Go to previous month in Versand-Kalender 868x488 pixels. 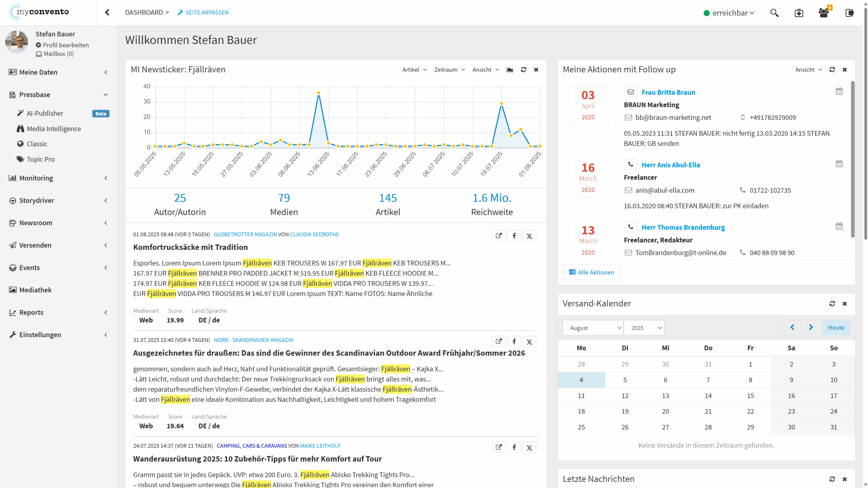(x=792, y=328)
